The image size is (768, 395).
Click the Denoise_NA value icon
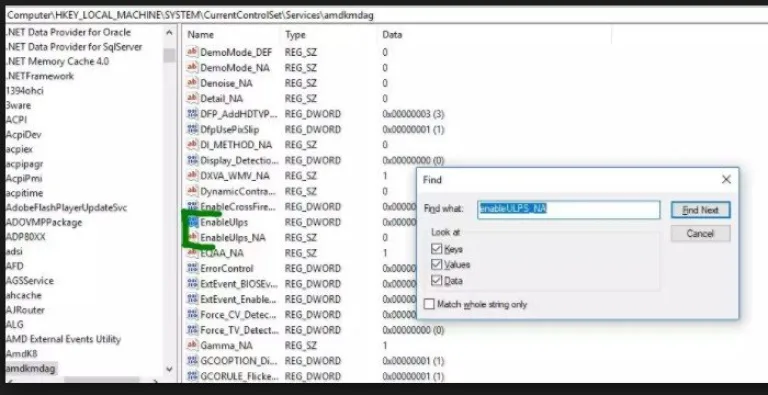[192, 83]
